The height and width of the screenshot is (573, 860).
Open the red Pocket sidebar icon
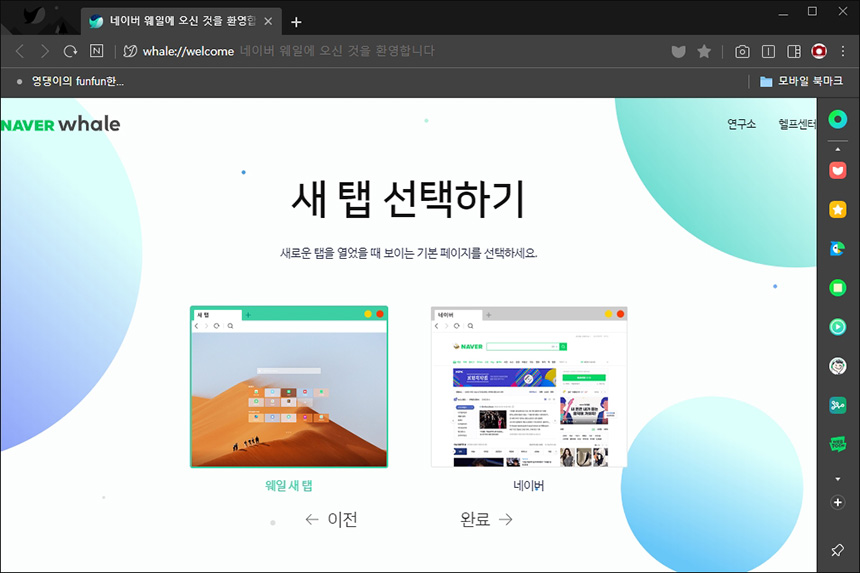click(838, 170)
